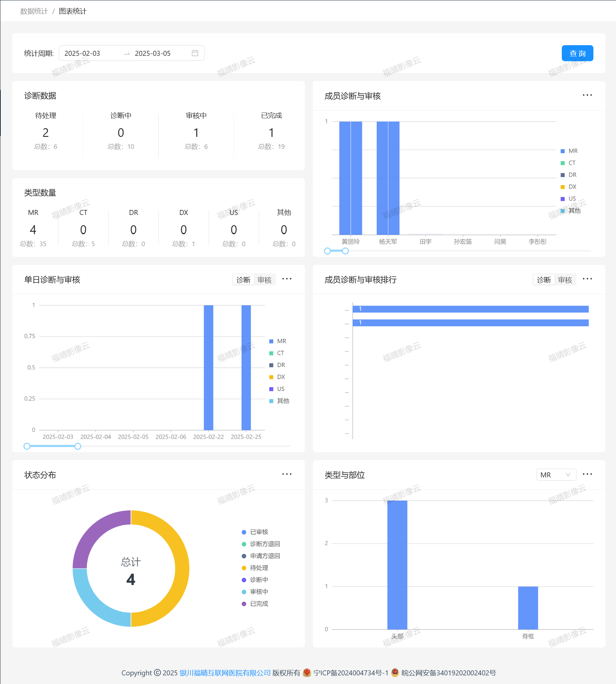This screenshot has width=616, height=684.
Task: Switch 单日诊断与审核 to 审核 tab
Action: 264,280
